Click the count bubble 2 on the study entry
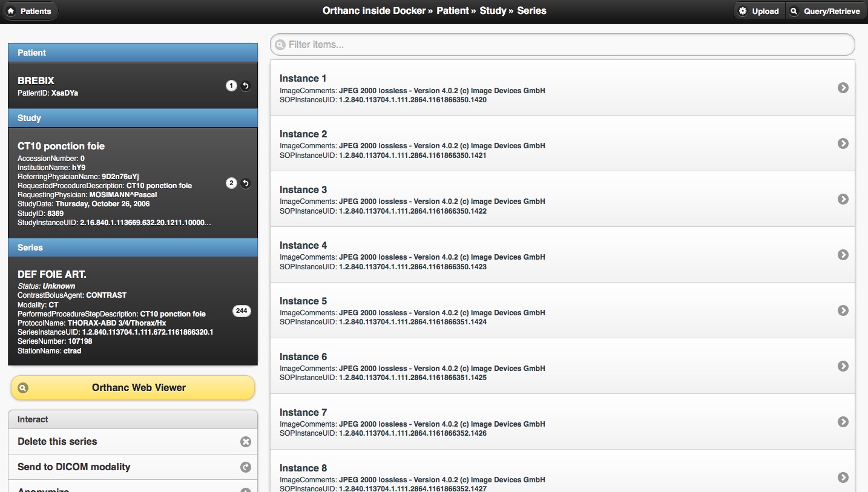 231,183
